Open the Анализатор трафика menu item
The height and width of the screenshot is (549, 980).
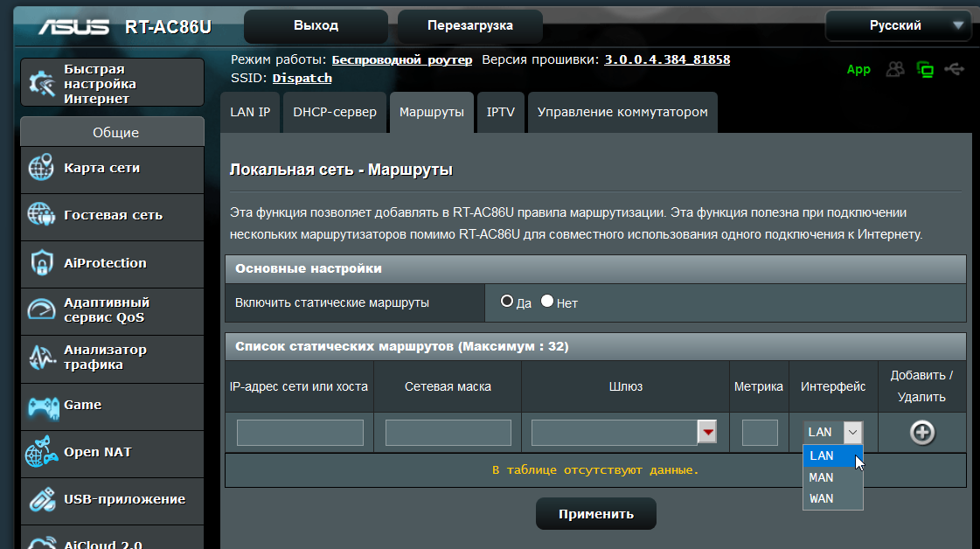click(x=113, y=359)
